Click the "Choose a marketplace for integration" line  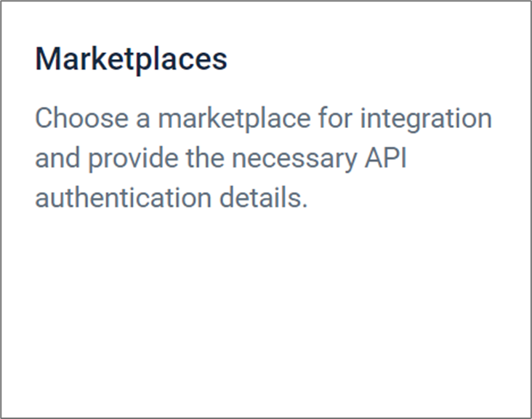click(263, 118)
